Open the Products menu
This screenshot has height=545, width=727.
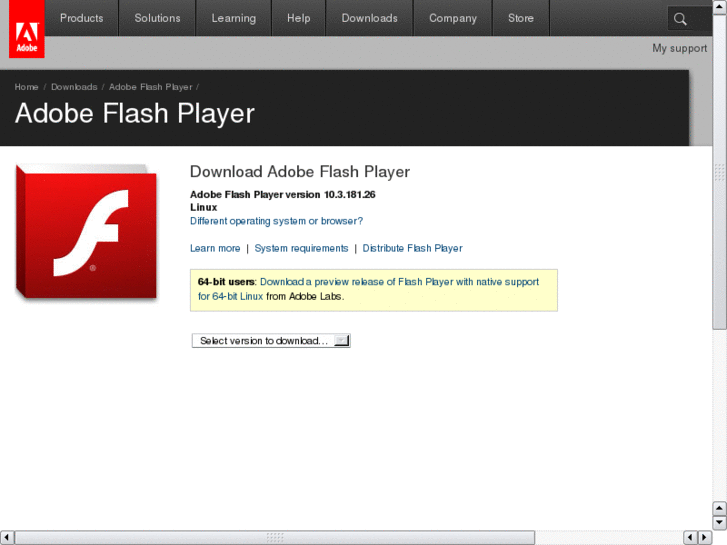[82, 18]
